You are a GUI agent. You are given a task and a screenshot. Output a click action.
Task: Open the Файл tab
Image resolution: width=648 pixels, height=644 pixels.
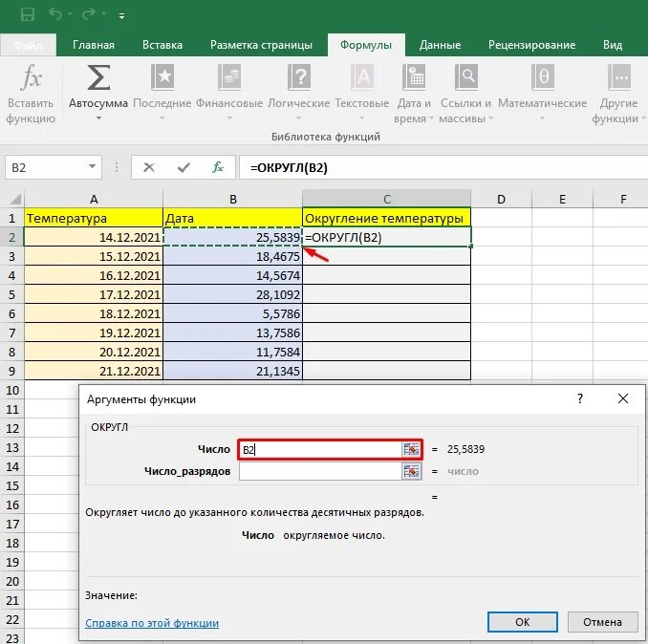tap(28, 45)
